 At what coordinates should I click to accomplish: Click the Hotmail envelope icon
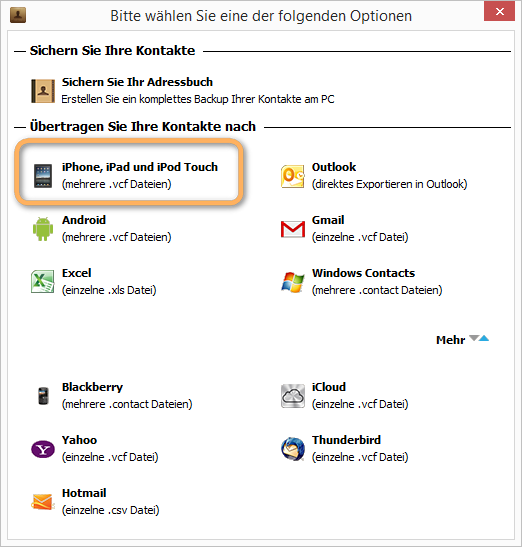[43, 502]
